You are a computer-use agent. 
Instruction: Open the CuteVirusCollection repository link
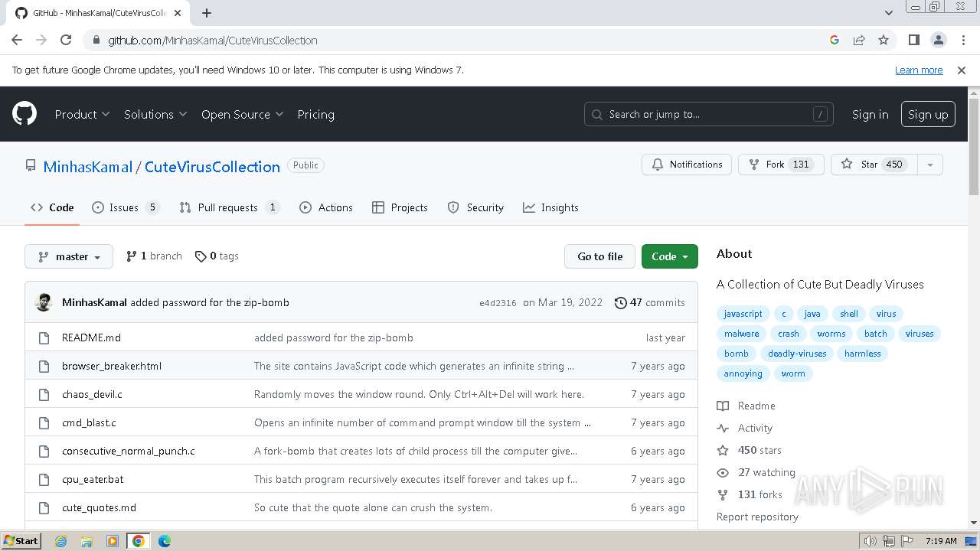click(212, 167)
